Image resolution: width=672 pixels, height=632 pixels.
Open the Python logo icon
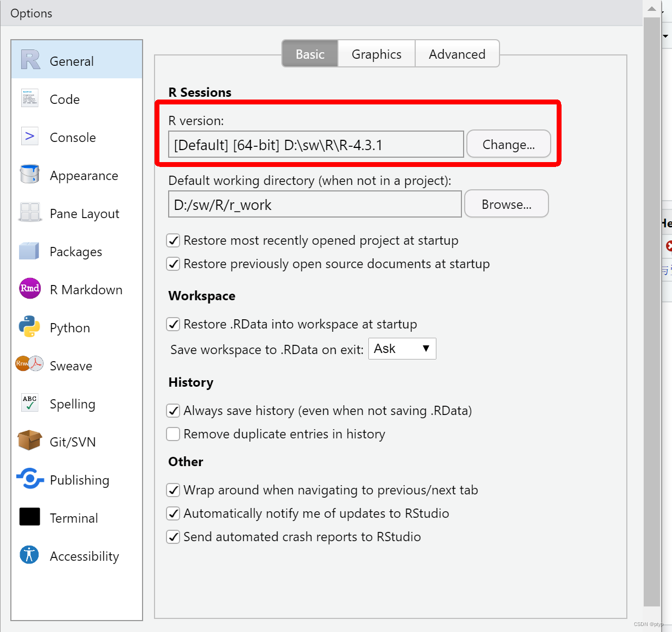[29, 326]
